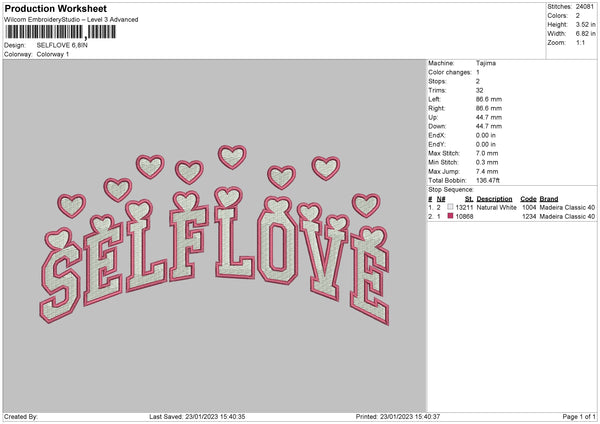Image resolution: width=600 pixels, height=424 pixels.
Task: Click the design name SELFLOVE 6,8IN
Action: coord(62,45)
